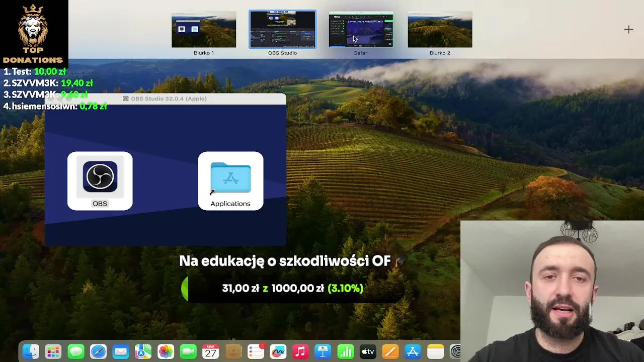Viewport: 644px width, 362px height.
Task: Click the "Safari" space label
Action: (361, 53)
